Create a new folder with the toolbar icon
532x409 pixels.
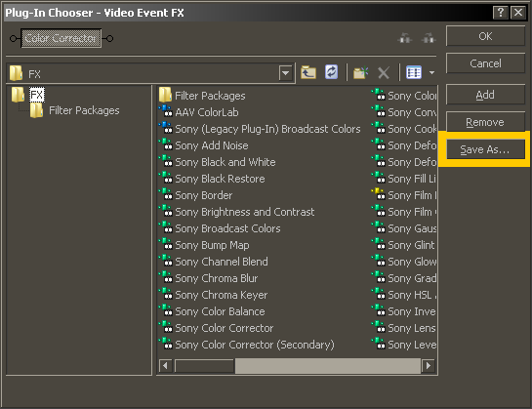[360, 72]
